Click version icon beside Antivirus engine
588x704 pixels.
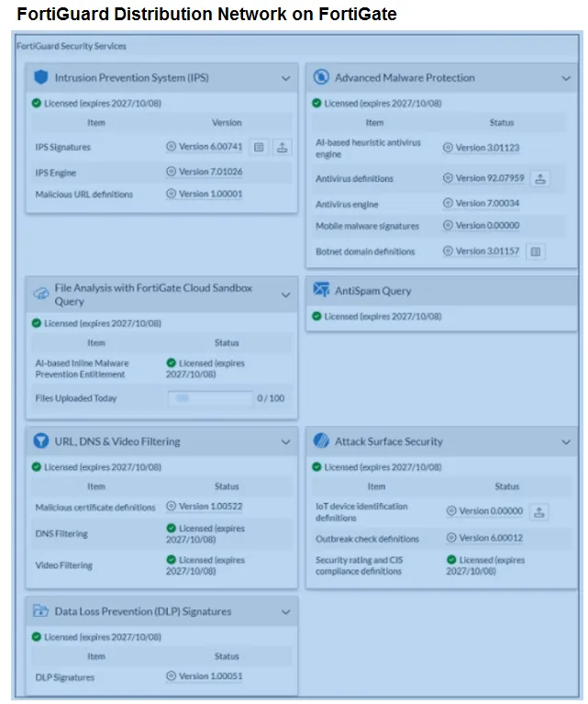tap(448, 203)
